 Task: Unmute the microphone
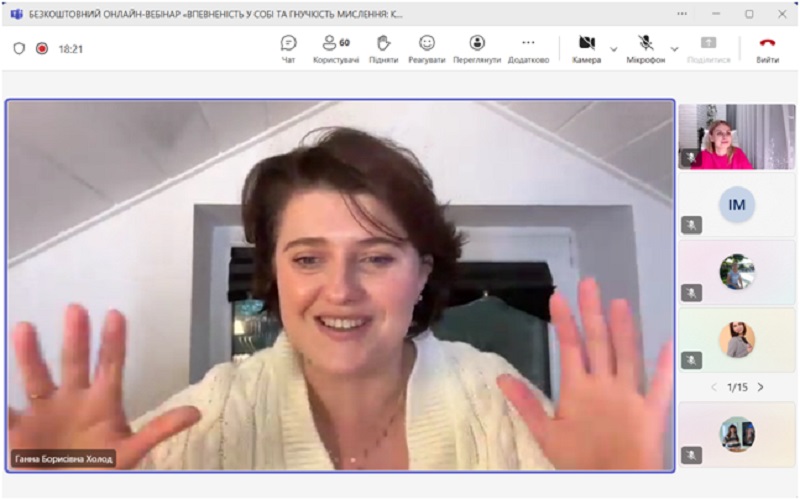(x=645, y=44)
